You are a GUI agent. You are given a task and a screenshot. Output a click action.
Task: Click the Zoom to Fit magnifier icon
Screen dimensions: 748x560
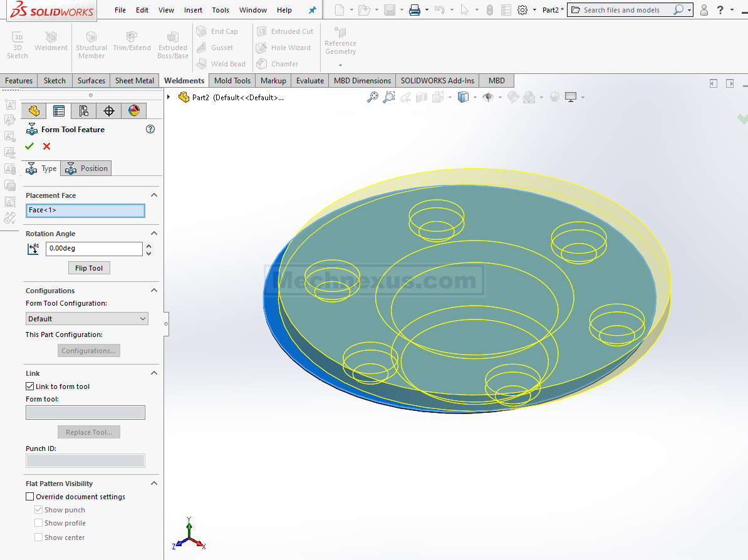[373, 97]
